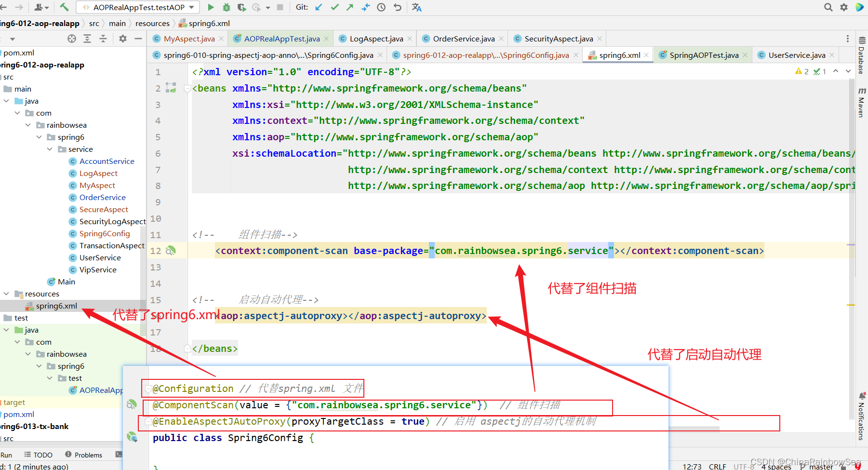Switch to SpringAOPTest.java tab
The image size is (868, 470).
704,55
